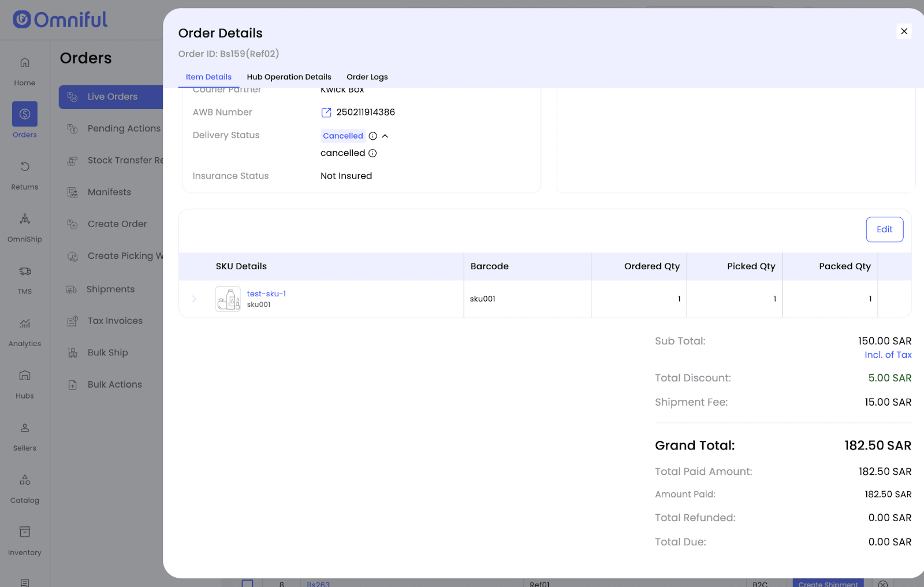The width and height of the screenshot is (924, 587).
Task: Click info icon beside Cancelled badge
Action: [x=373, y=136]
